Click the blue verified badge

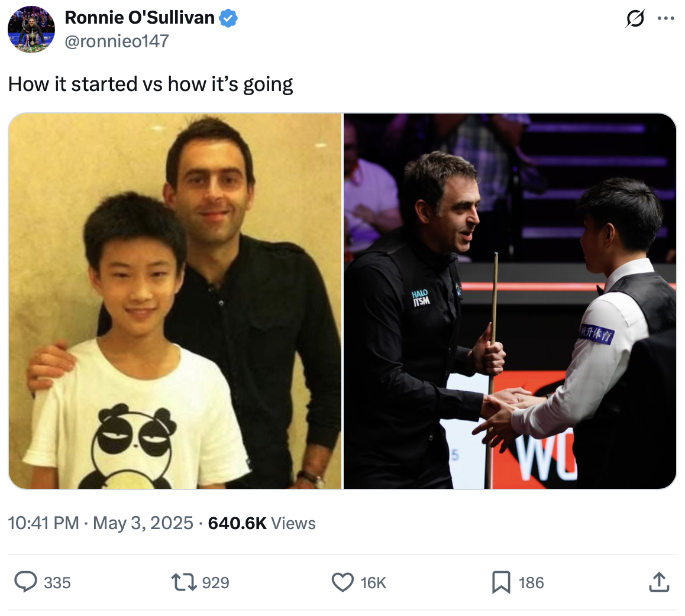click(228, 18)
